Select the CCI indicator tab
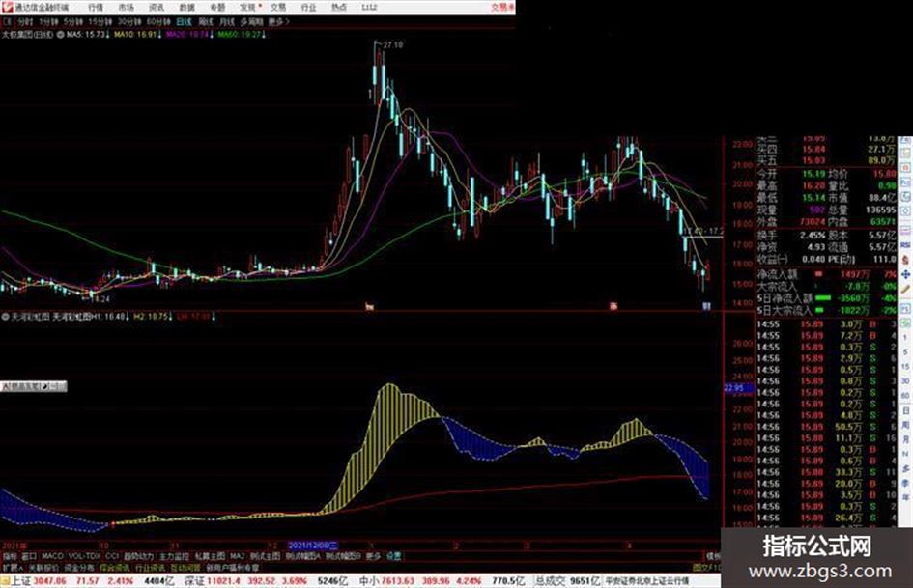The width and height of the screenshot is (913, 588). coord(112,556)
